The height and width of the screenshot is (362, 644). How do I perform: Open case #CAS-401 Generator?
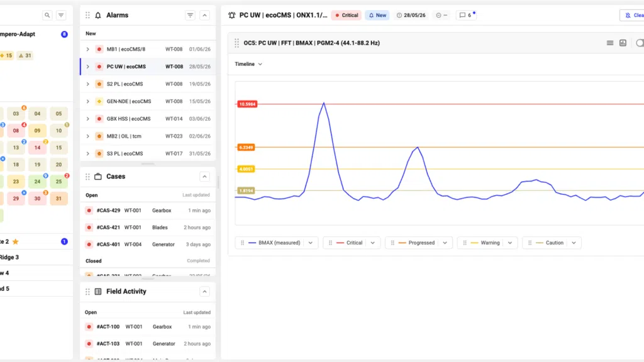click(148, 244)
